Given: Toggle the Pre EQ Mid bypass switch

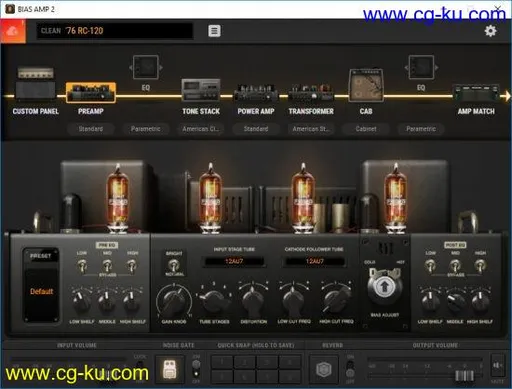Looking at the screenshot, I should (x=107, y=266).
